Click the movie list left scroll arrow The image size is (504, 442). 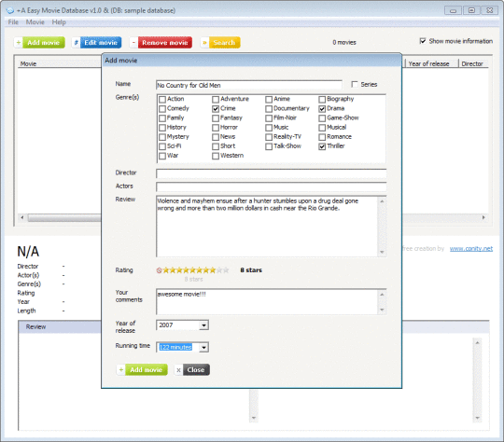[22, 217]
